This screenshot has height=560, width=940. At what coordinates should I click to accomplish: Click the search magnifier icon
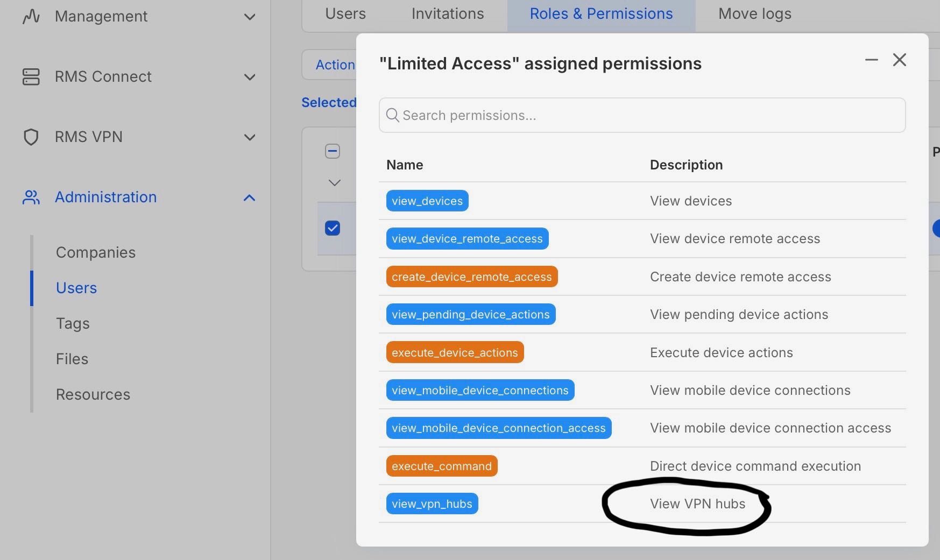393,115
